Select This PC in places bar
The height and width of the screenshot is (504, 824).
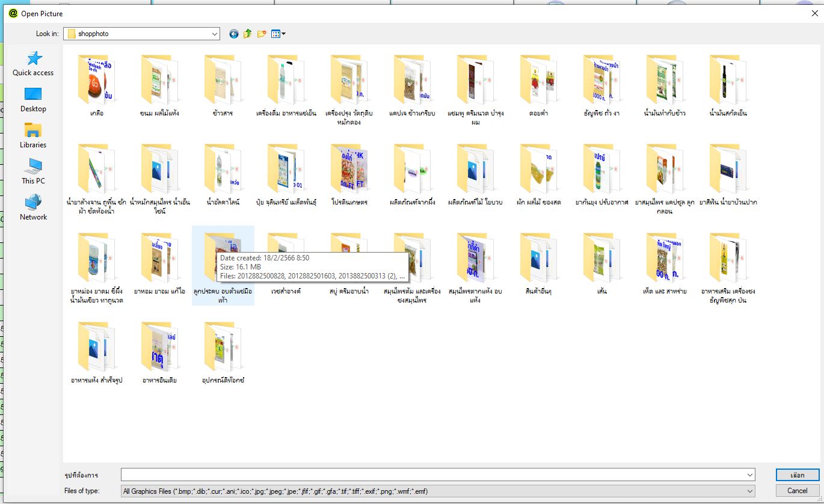(x=33, y=171)
